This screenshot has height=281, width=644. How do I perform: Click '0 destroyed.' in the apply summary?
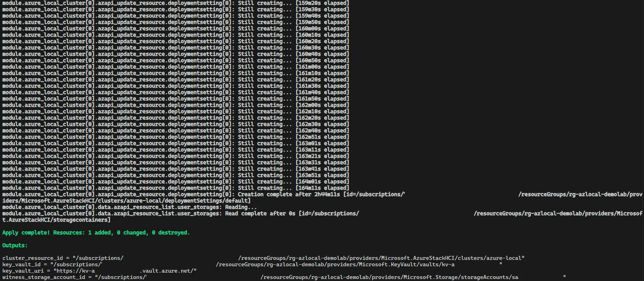click(171, 232)
